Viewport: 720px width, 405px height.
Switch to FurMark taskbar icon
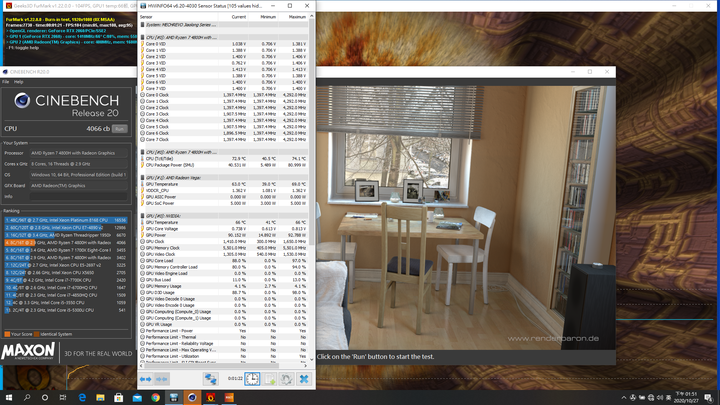[211, 397]
